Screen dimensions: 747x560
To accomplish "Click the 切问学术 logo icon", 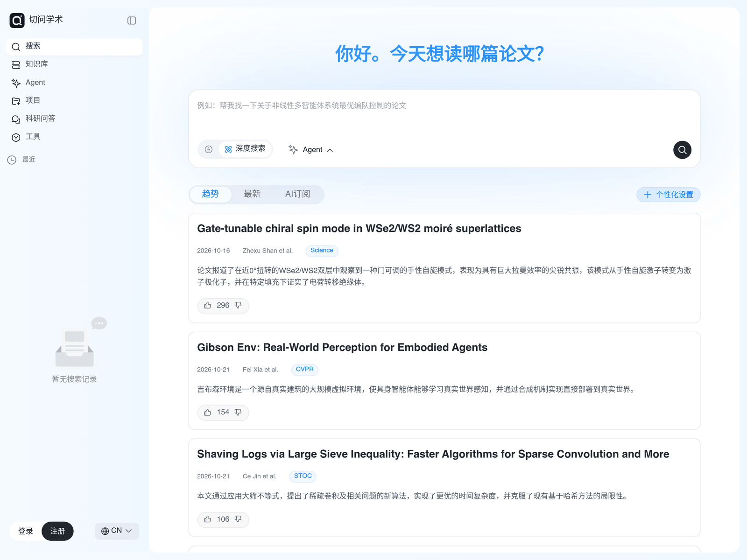I will (x=17, y=21).
